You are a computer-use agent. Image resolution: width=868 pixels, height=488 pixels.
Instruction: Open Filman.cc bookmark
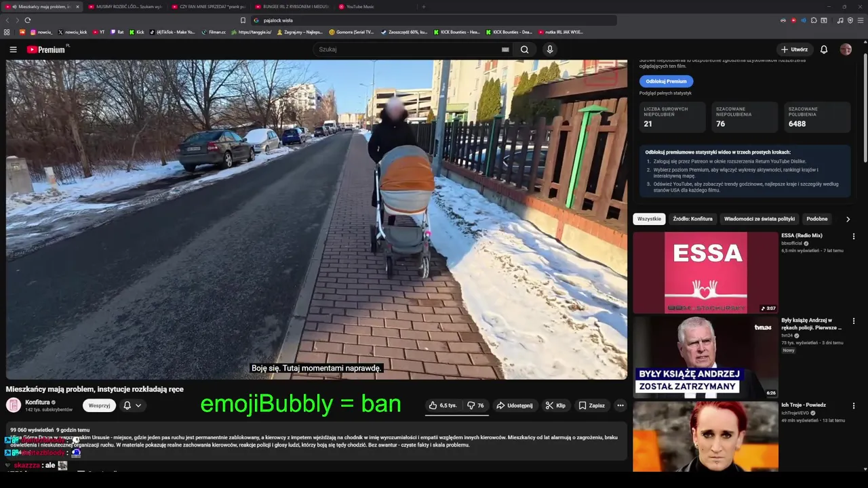[214, 32]
